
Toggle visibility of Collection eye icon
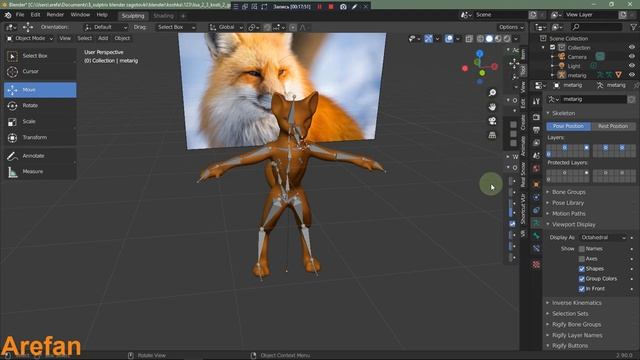[632, 47]
